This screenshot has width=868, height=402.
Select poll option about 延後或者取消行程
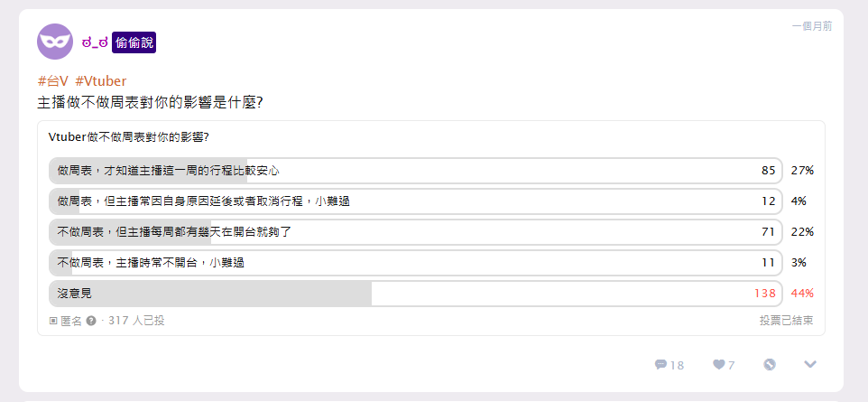pos(415,201)
